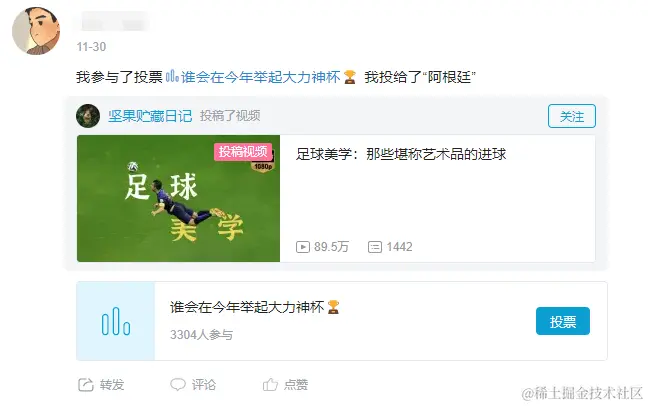The height and width of the screenshot is (406, 648).
Task: Click the play count icon beside 89.5万
Action: [x=303, y=247]
